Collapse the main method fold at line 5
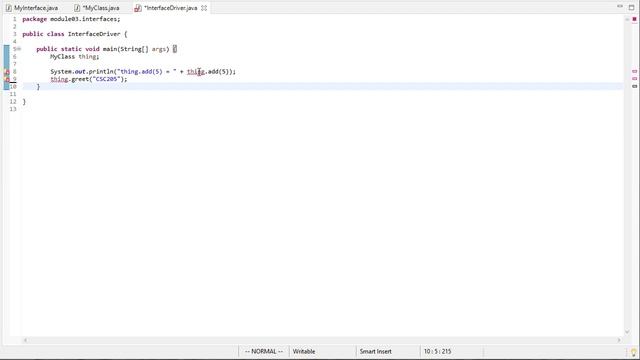This screenshot has height=360, width=640. tap(19, 49)
